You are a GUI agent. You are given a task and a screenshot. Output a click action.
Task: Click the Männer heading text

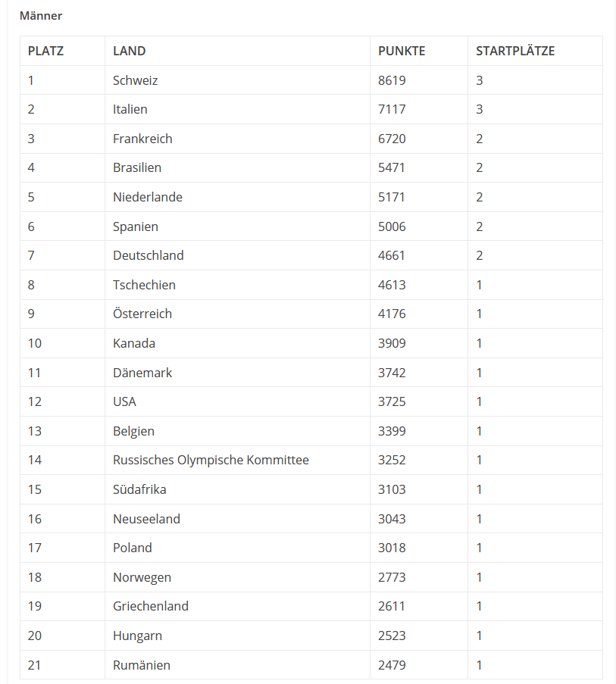tap(41, 15)
